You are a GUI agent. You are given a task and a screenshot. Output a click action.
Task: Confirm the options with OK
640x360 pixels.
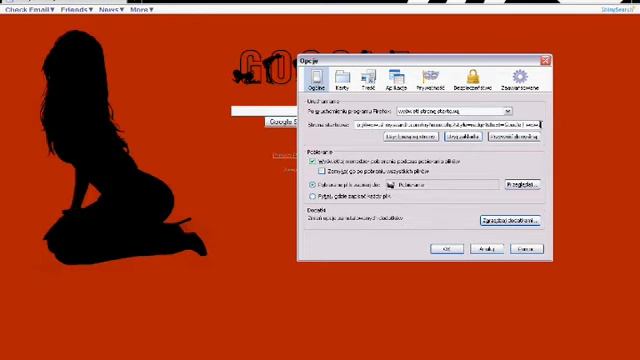point(447,249)
